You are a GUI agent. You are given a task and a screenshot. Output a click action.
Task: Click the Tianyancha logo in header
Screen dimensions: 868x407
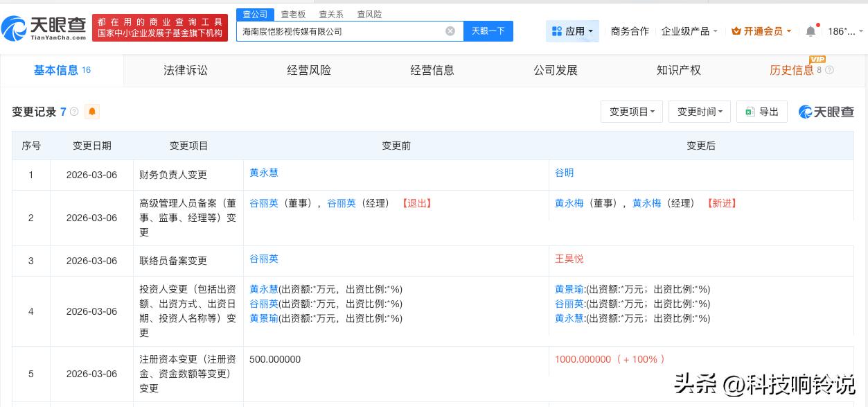[x=44, y=28]
